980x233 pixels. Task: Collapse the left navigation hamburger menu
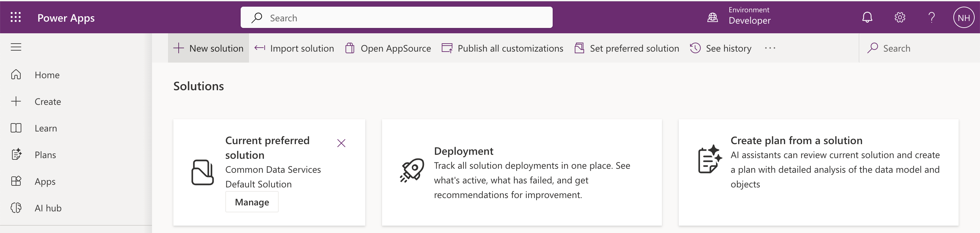pyautogui.click(x=16, y=47)
